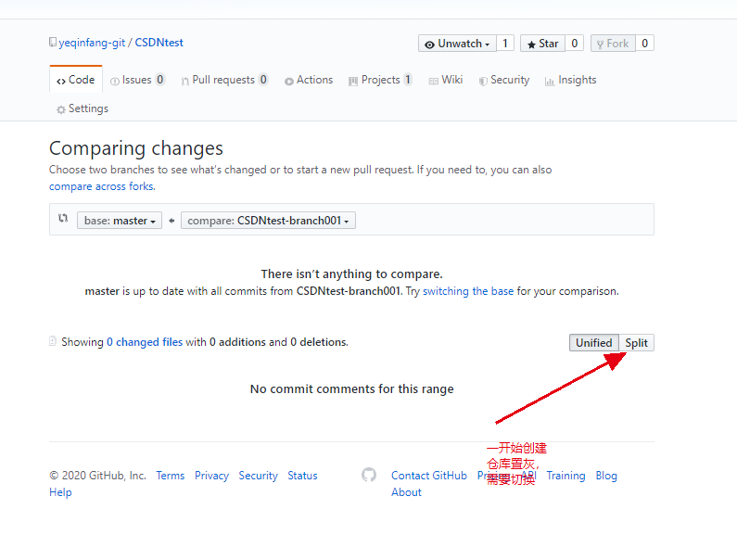This screenshot has width=737, height=560.
Task: Open the footer Status link
Action: (302, 476)
